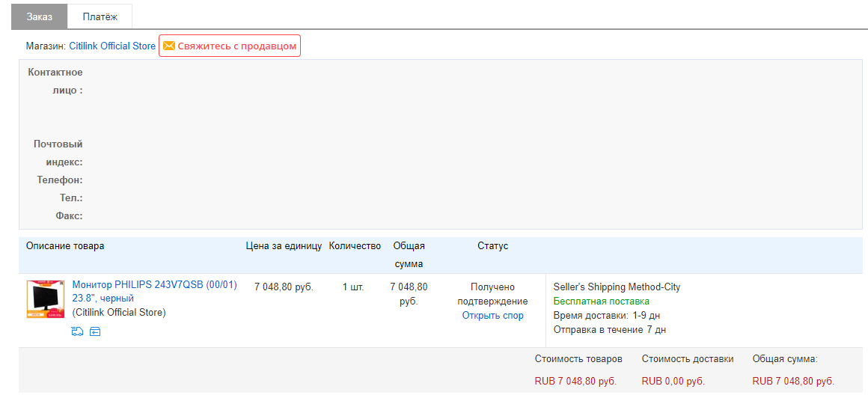868x401 pixels.
Task: Click the Общая сумма column header
Action: pyautogui.click(x=409, y=255)
